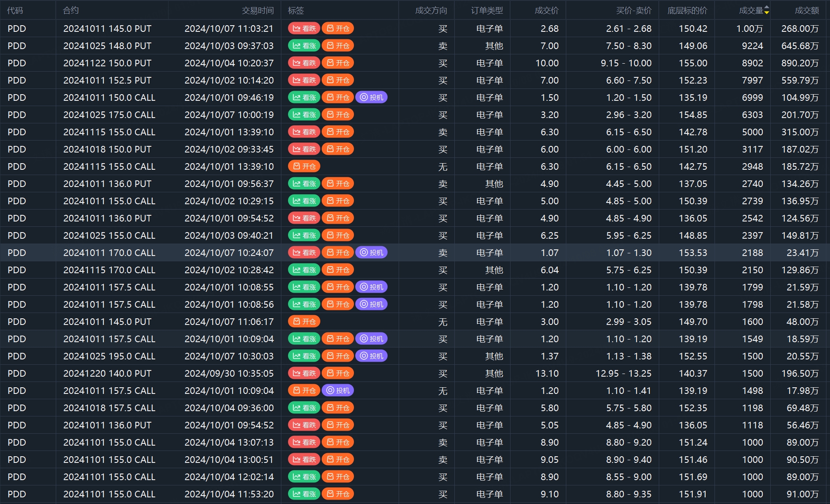Select the volume value 9224

coord(753,46)
